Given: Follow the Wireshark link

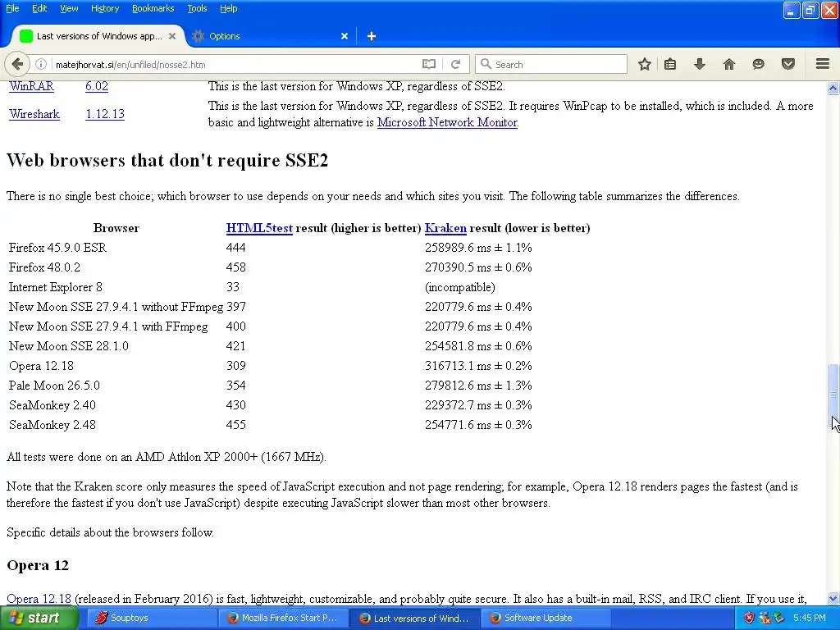Looking at the screenshot, I should click(x=34, y=114).
